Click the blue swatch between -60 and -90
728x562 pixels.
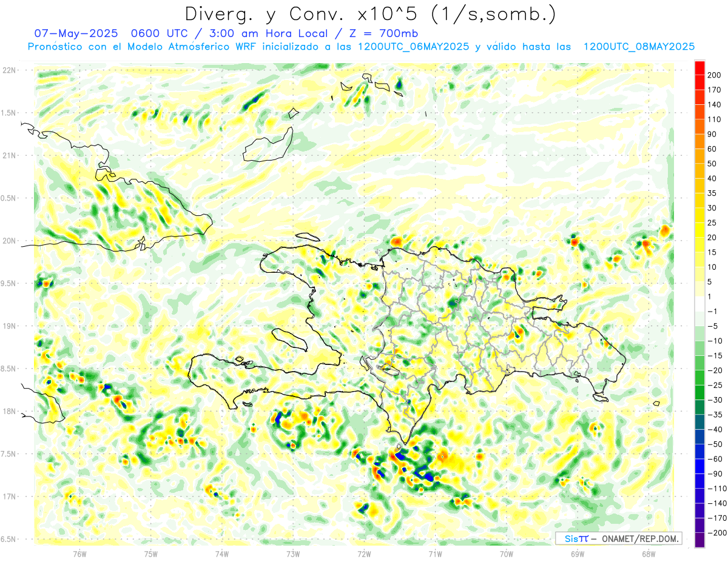[x=699, y=466]
